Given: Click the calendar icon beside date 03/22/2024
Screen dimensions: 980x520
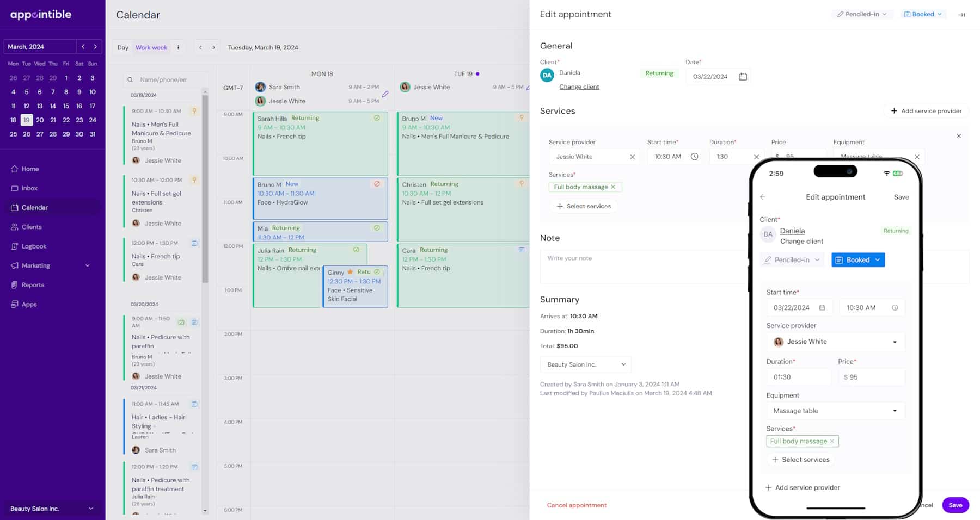Looking at the screenshot, I should tap(743, 76).
